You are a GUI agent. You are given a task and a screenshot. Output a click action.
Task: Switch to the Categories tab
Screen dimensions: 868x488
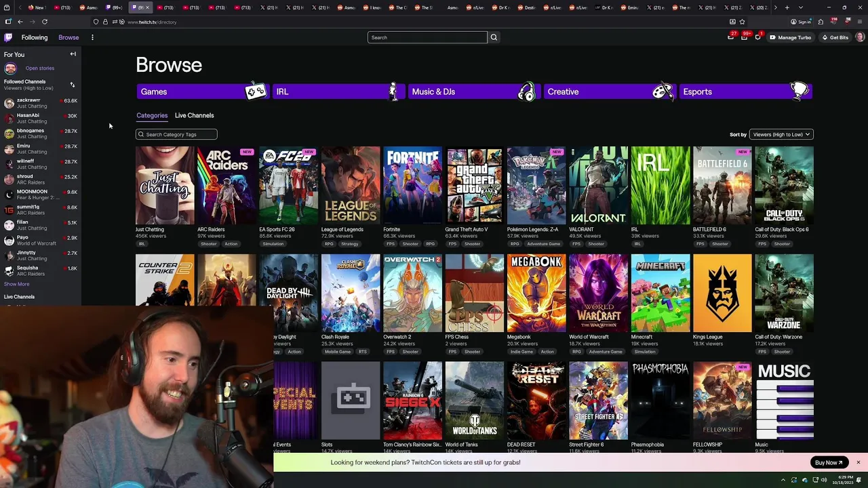152,115
